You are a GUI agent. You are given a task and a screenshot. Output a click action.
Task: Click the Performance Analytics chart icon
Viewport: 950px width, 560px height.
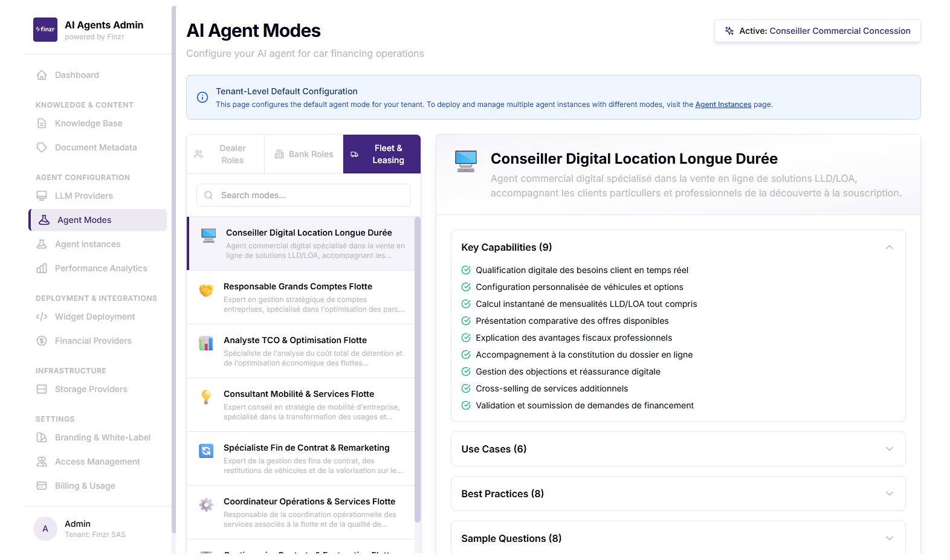pos(42,268)
